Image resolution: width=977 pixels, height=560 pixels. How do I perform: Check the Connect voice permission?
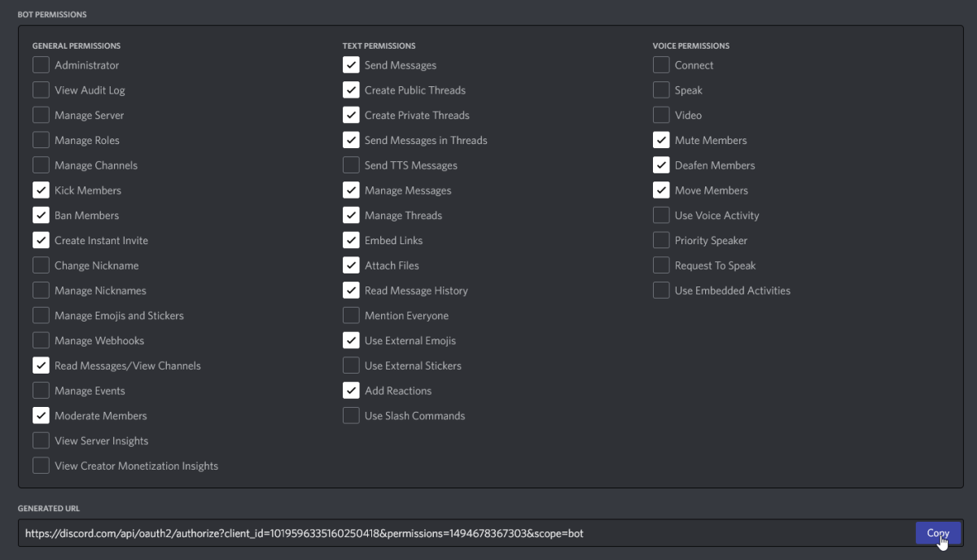(x=661, y=64)
